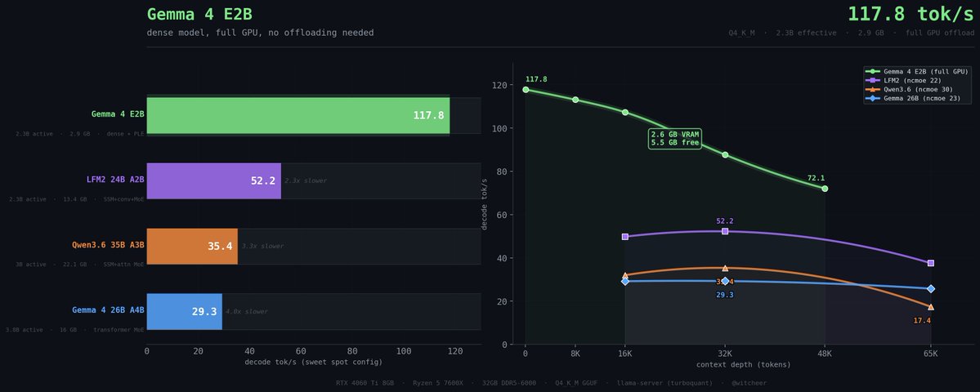Viewport: 980px width, 392px height.
Task: Click the green data point at 32K context
Action: point(725,155)
